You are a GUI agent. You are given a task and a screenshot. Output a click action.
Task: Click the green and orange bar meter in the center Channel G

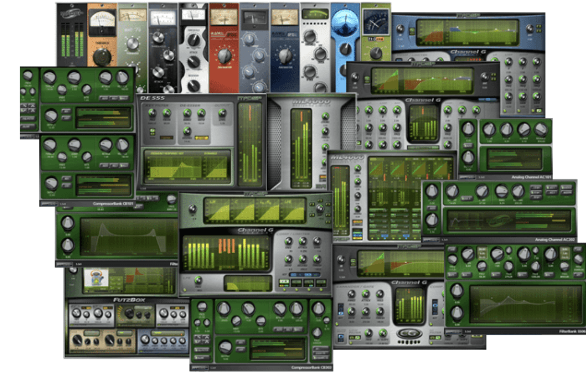226,253
